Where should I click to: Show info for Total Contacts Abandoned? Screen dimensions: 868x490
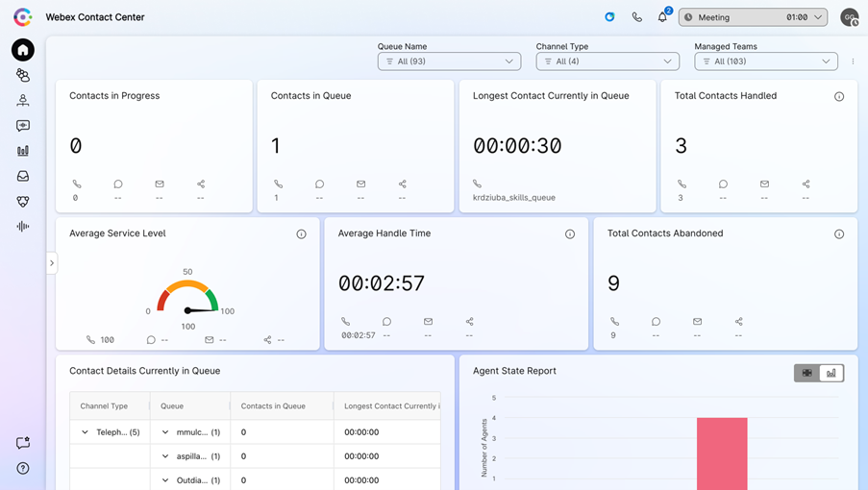(x=839, y=234)
